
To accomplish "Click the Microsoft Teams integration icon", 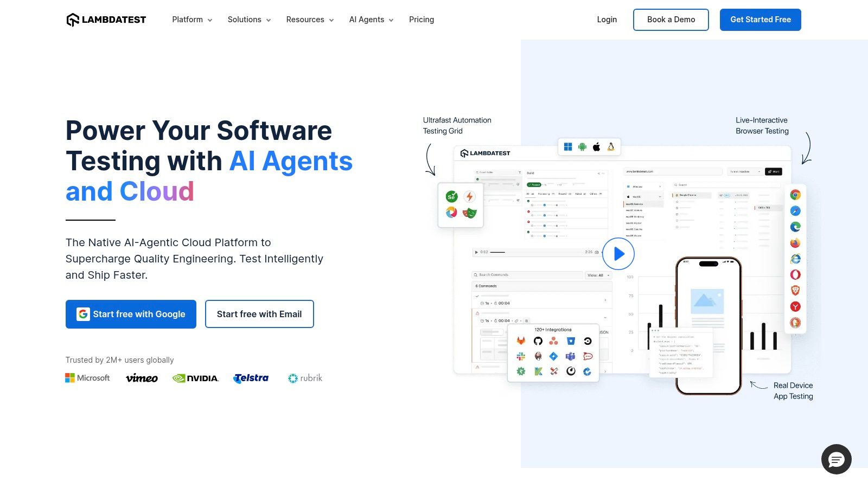I will pos(571,356).
